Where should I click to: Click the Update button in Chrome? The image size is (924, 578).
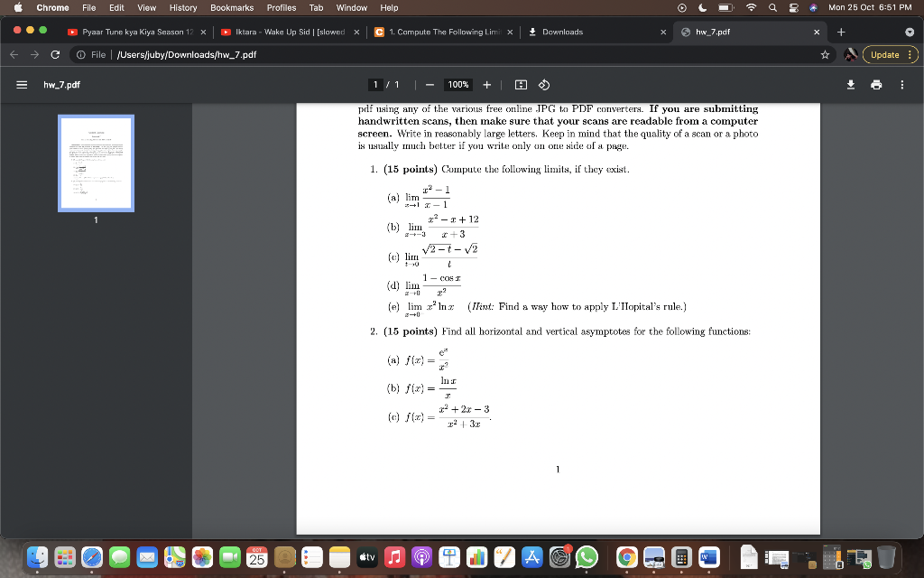point(890,55)
